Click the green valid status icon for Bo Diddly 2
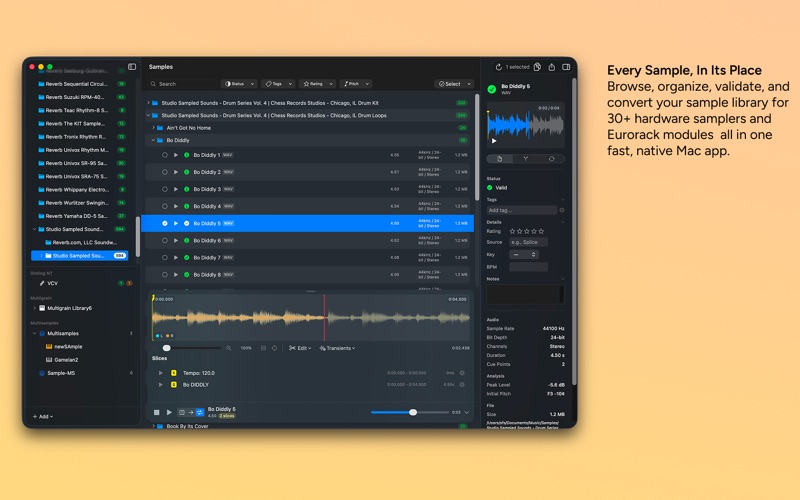The width and height of the screenshot is (800, 500). tap(187, 172)
